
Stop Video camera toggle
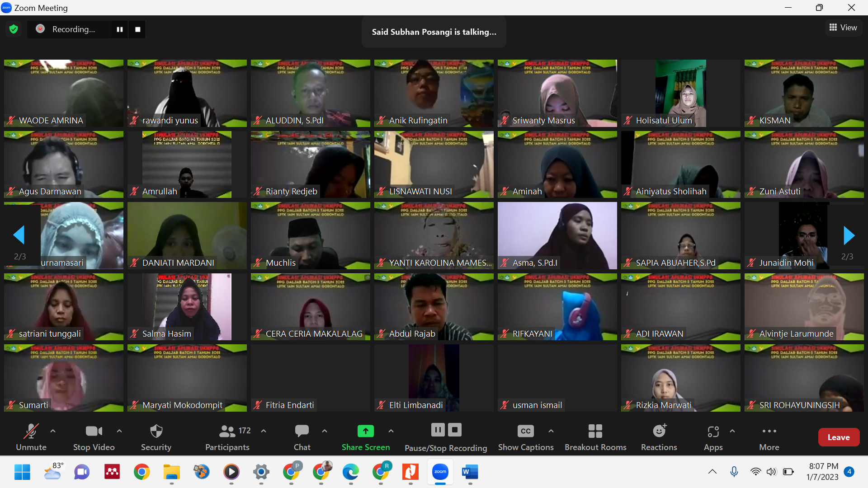(x=94, y=432)
